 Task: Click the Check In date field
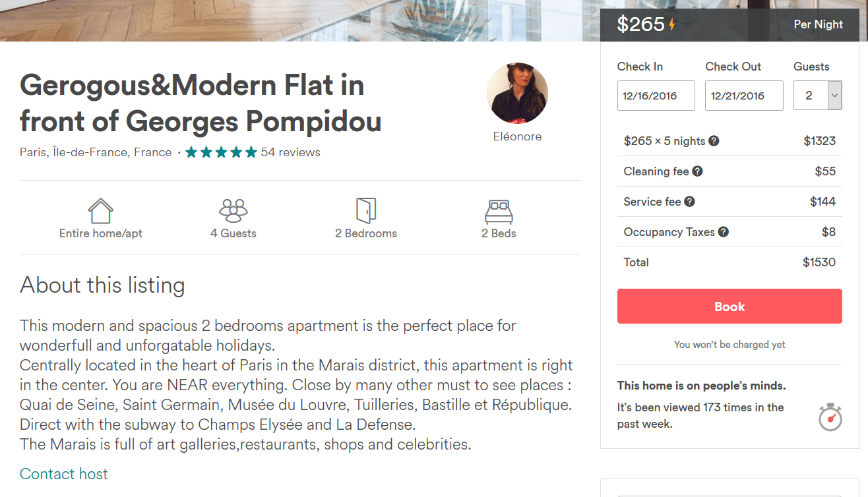click(656, 96)
